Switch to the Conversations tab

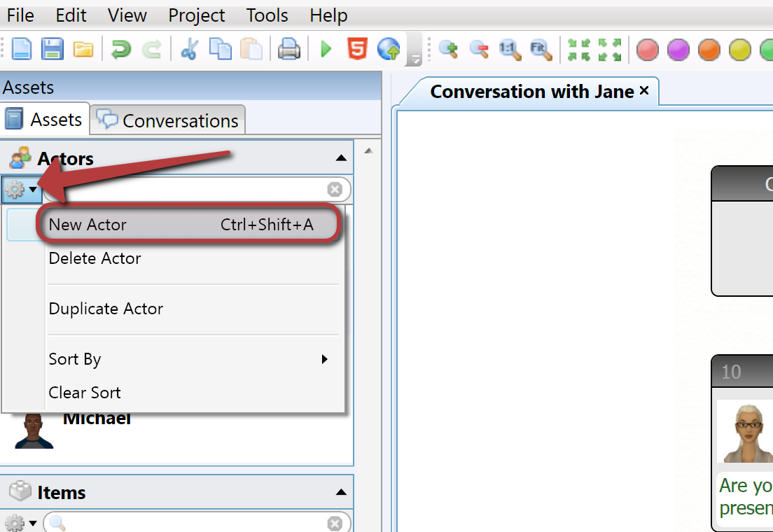pyautogui.click(x=168, y=120)
